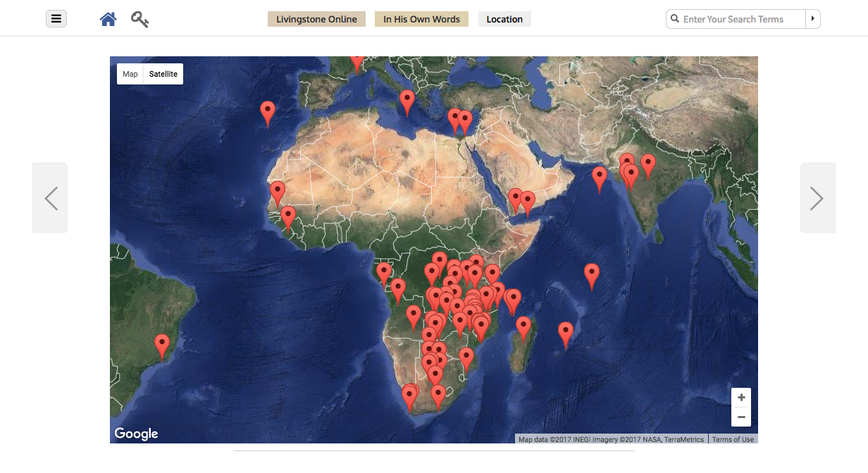
Task: Click the Google logo on map
Action: 136,434
